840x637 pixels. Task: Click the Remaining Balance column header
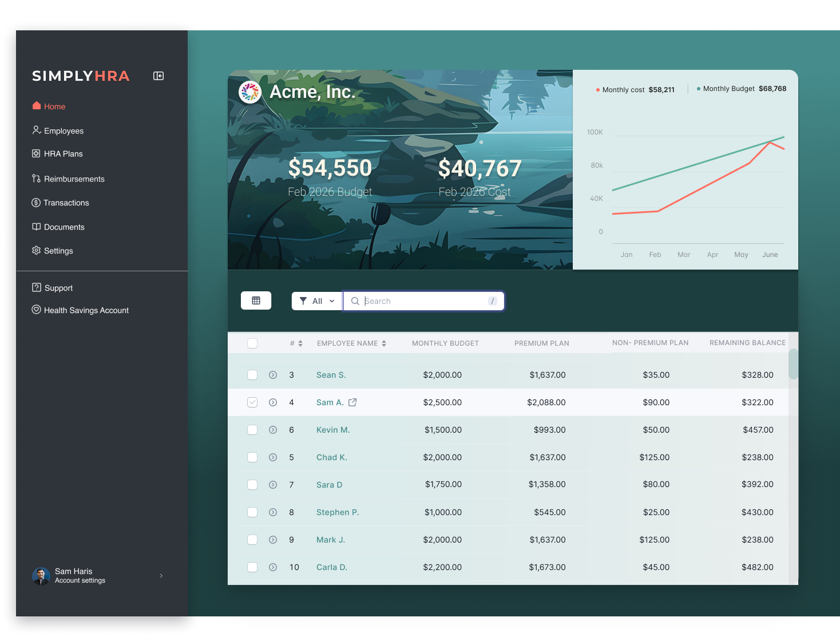point(747,343)
